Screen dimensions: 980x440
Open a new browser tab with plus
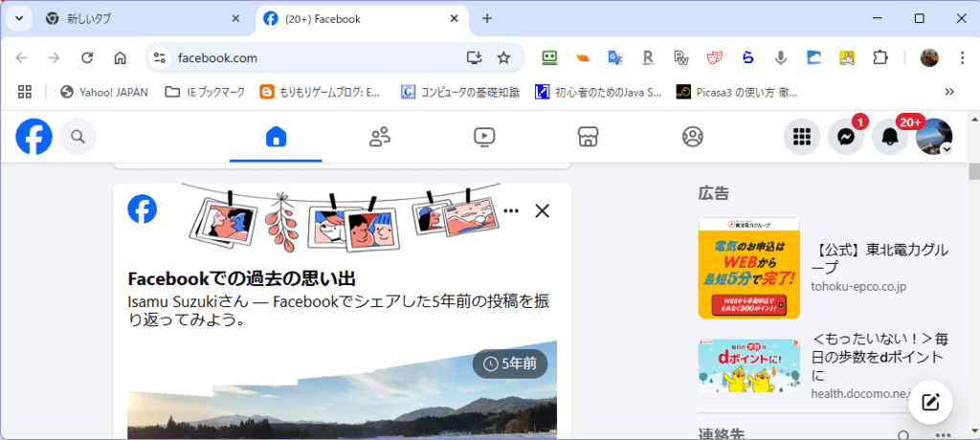click(x=487, y=19)
